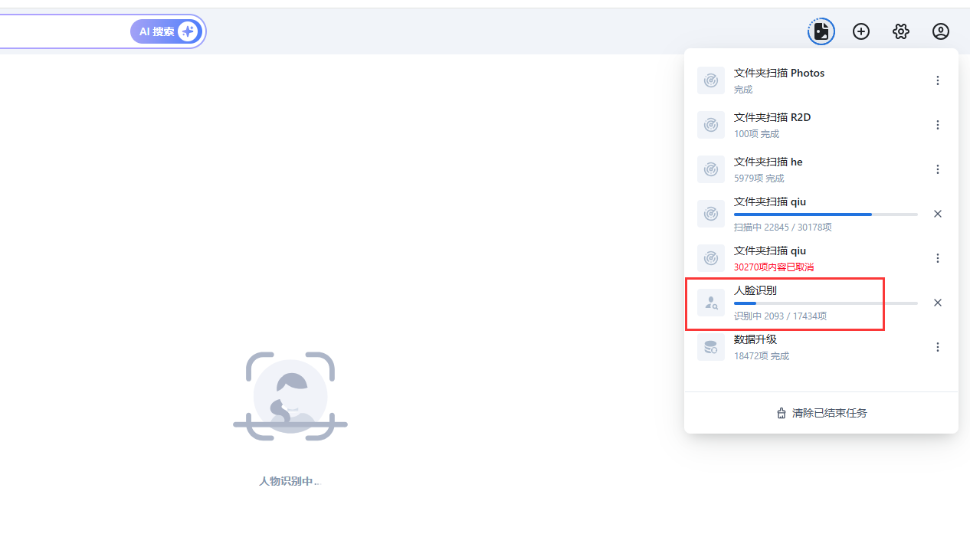Screen dimensions: 970x560
Task: Open the user account icon
Action: click(x=941, y=31)
